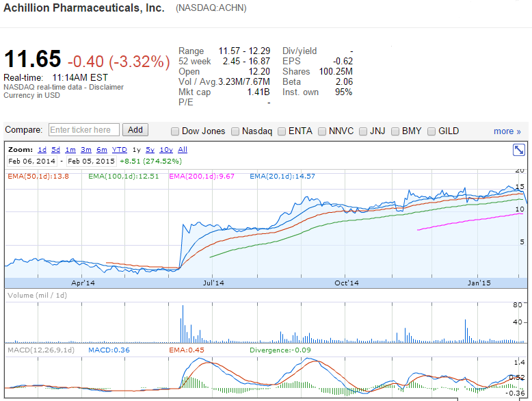Click the 52 week range 2.45 - 16.87
Viewport: 532px width, 401px height.
[246, 61]
